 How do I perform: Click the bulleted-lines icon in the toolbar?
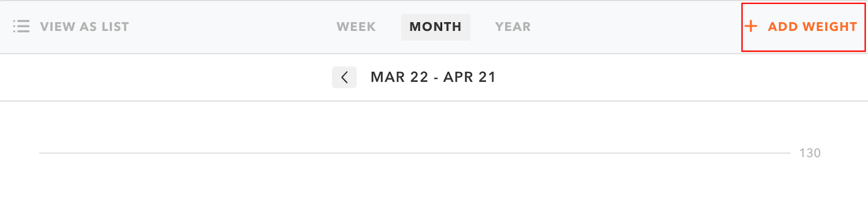click(x=21, y=27)
